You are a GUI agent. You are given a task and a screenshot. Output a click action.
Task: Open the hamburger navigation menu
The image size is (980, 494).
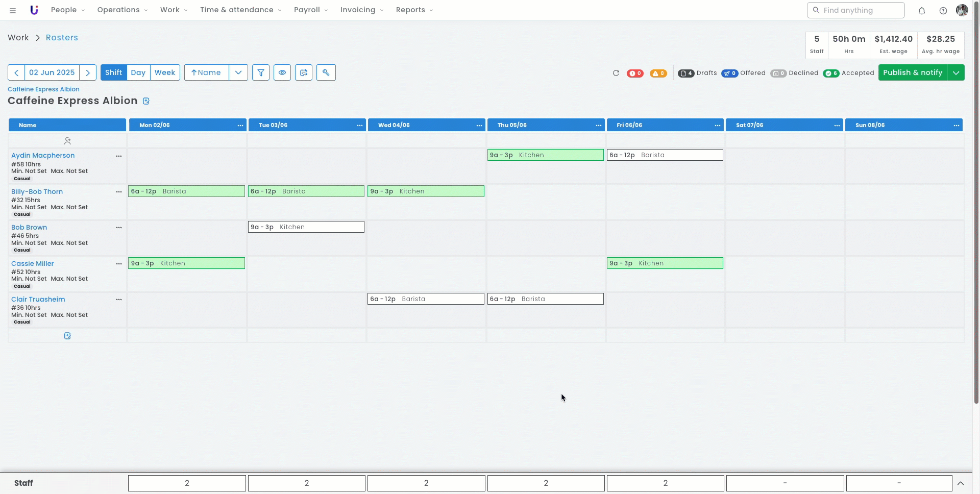[x=13, y=10]
